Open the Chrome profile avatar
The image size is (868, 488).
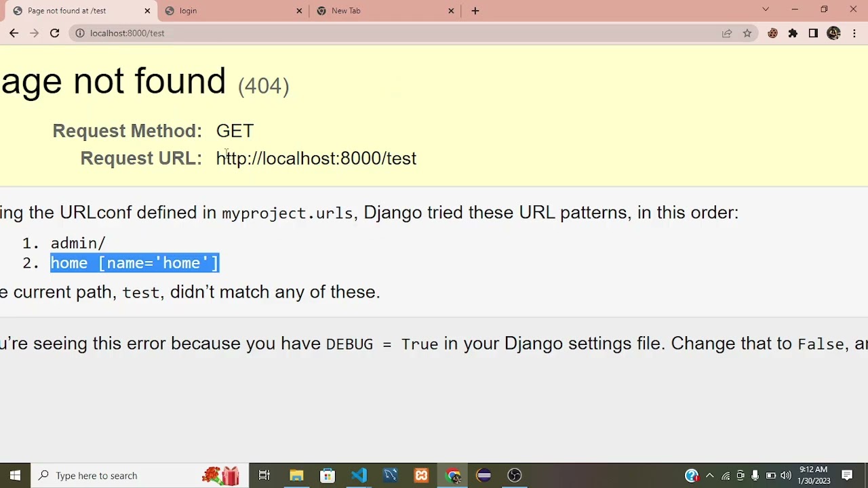click(x=834, y=33)
